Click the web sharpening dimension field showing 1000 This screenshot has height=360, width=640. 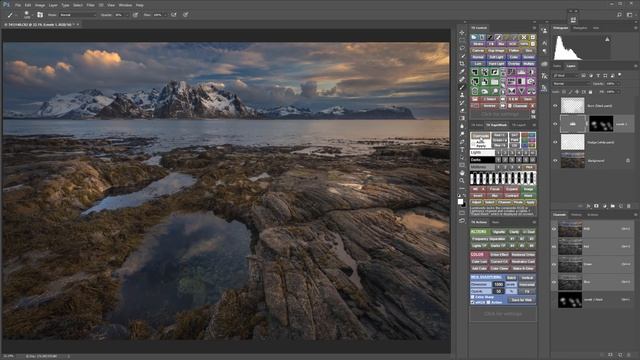tap(498, 284)
